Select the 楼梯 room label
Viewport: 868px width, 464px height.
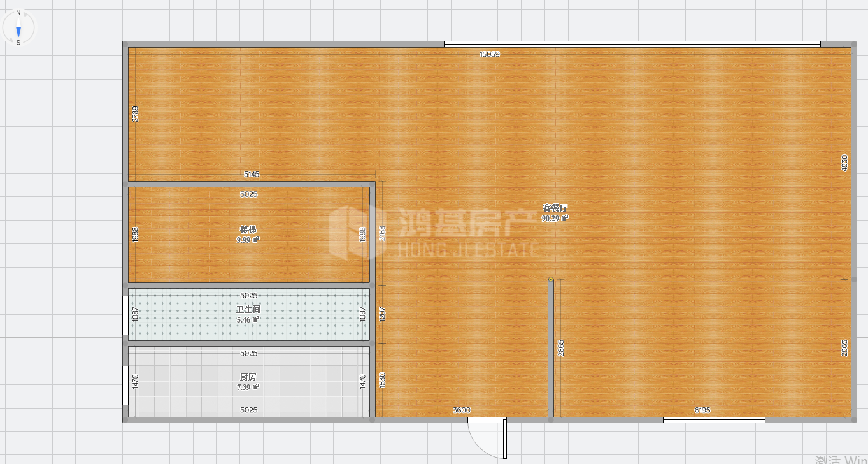coord(248,229)
